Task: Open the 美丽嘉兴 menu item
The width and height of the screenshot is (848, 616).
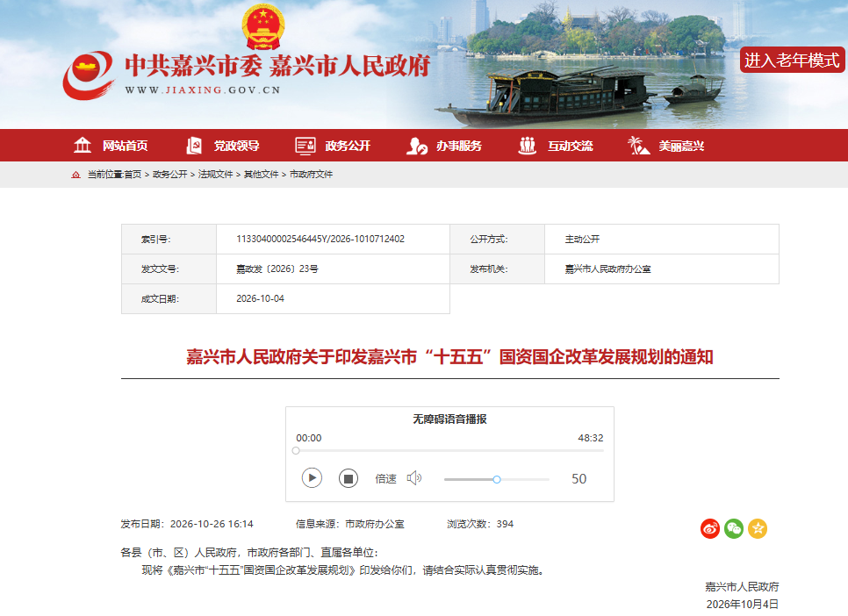Action: click(x=681, y=146)
